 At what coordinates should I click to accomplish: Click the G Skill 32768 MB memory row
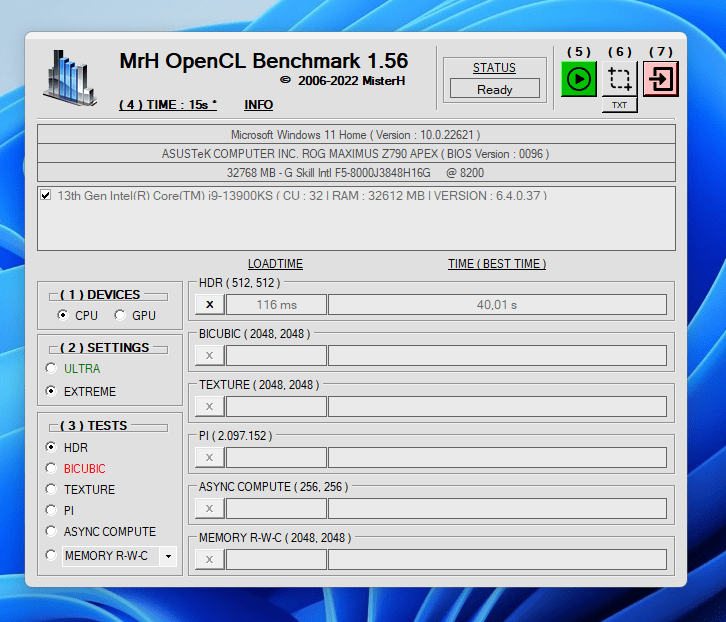tap(356, 172)
